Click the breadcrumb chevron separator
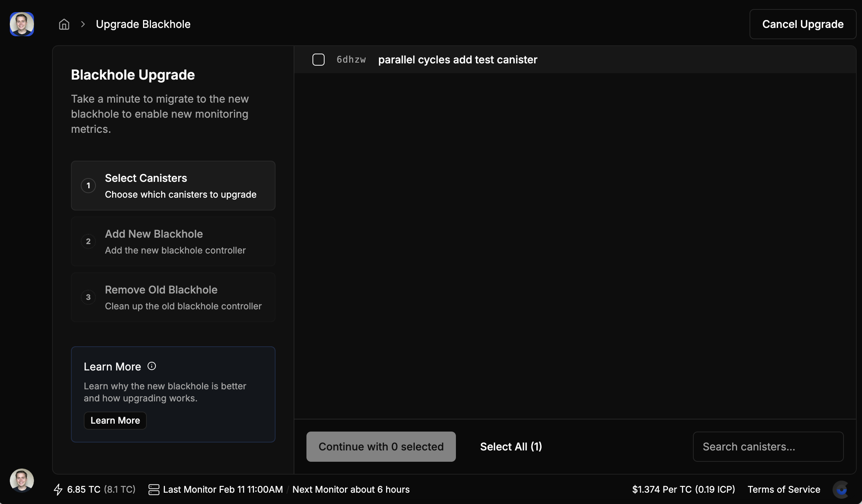The height and width of the screenshot is (504, 862). click(x=83, y=24)
